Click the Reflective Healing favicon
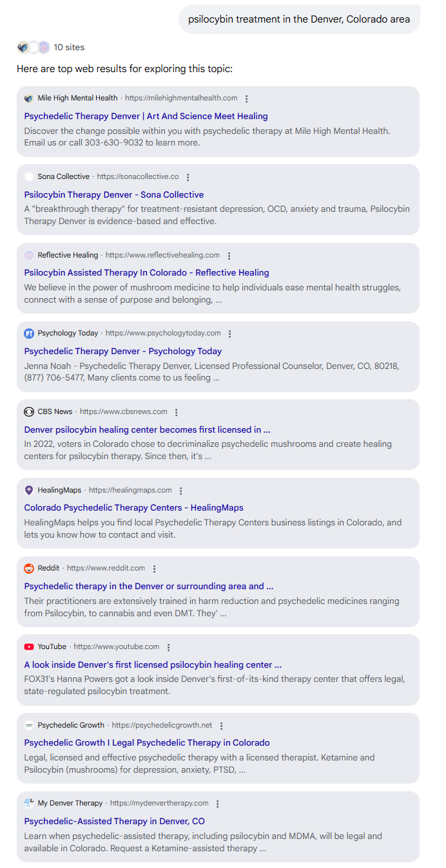Viewport: 446px width, 868px height. 29,256
